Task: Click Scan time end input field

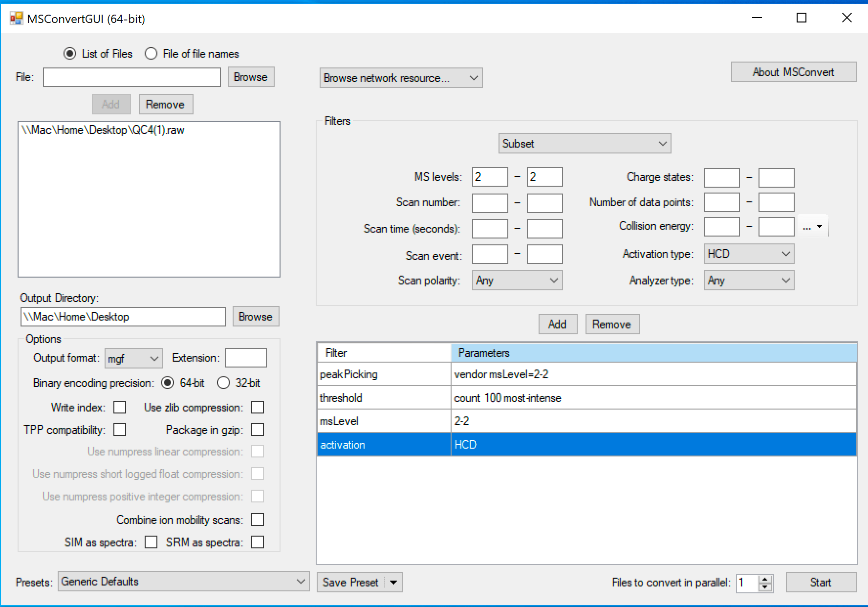Action: (545, 229)
